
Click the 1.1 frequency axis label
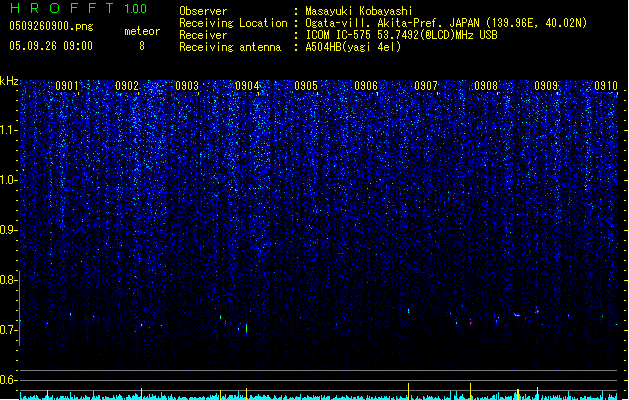(8, 130)
